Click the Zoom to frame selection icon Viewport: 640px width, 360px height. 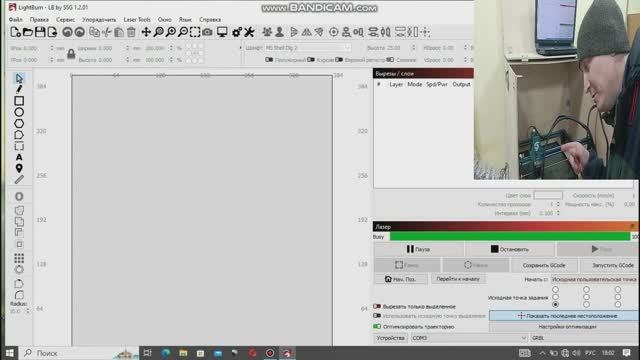pos(195,32)
